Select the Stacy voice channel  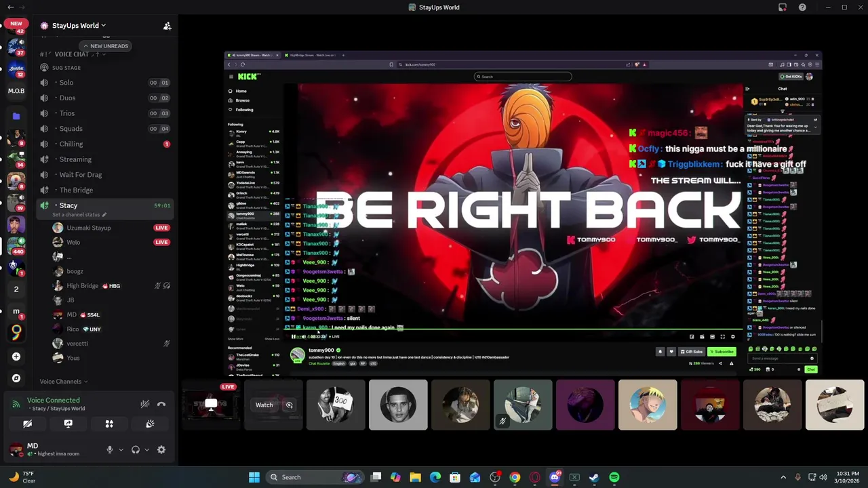point(104,205)
